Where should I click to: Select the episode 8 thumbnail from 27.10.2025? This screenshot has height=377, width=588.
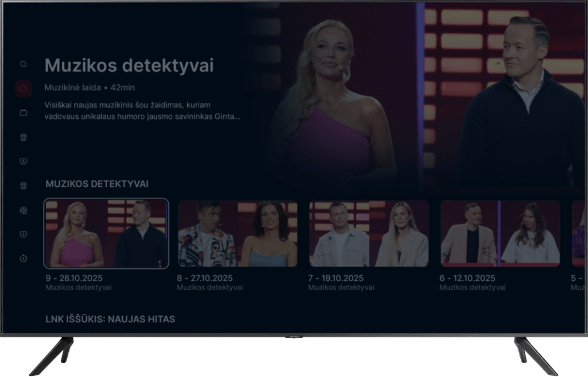(x=238, y=233)
